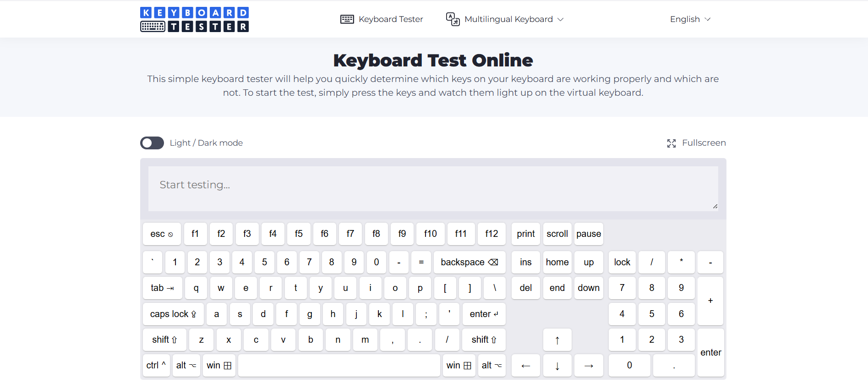The height and width of the screenshot is (389, 868).
Task: Click the left shift key
Action: coord(164,340)
